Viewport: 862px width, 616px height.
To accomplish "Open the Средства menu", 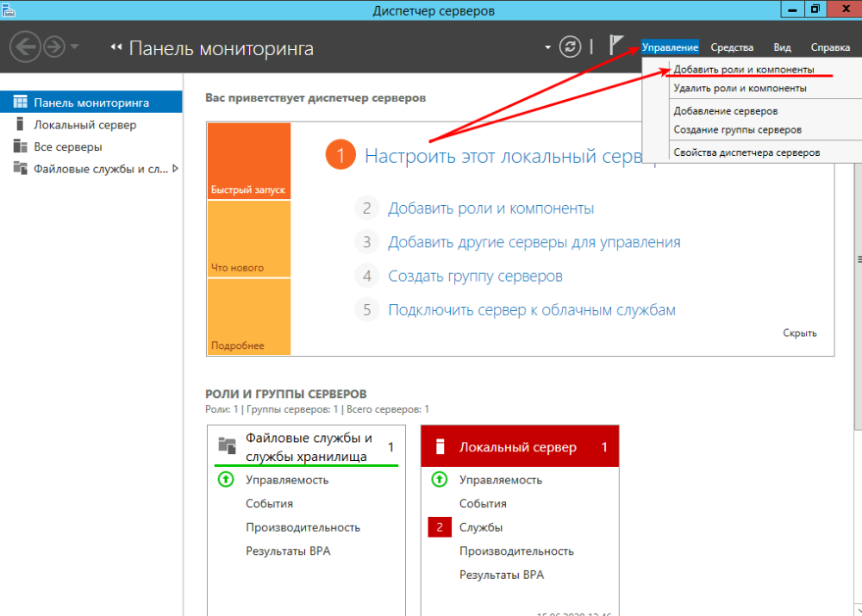I will pos(732,47).
